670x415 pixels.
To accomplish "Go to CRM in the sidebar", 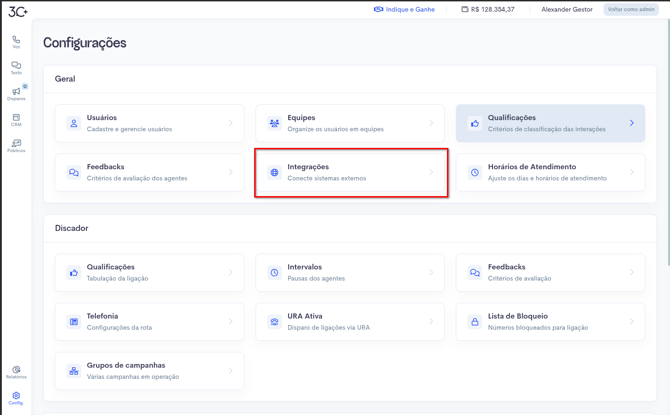I will (16, 119).
